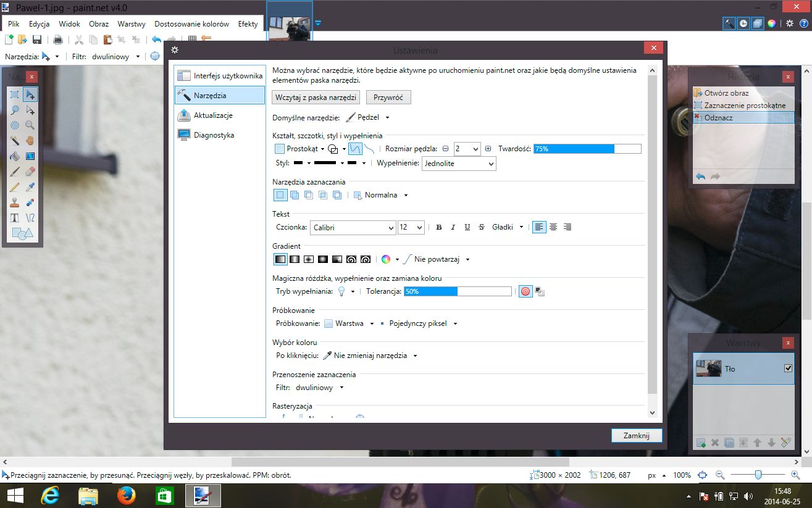Select the Paint Bucket tool
Image resolution: width=812 pixels, height=508 pixels.
[15, 156]
